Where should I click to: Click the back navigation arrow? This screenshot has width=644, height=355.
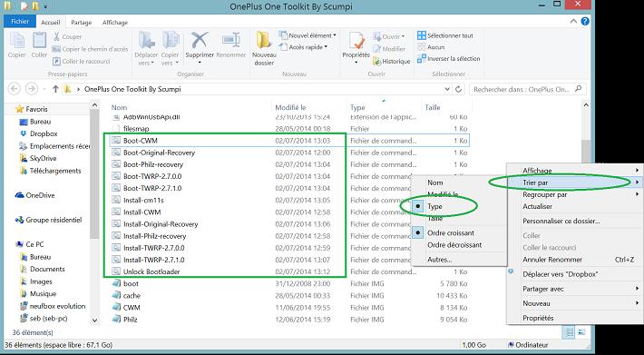14,89
